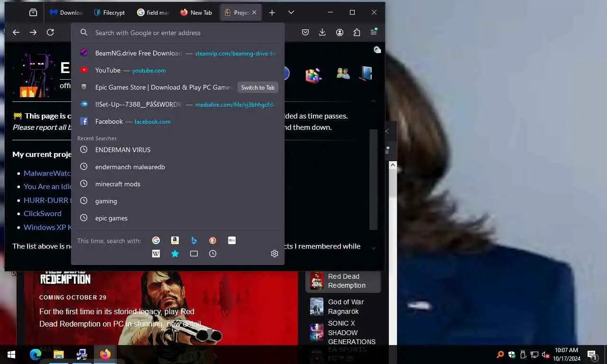This screenshot has height=364, width=607.
Task: Select recent search ENDERMAN VIRUS
Action: coord(178,150)
